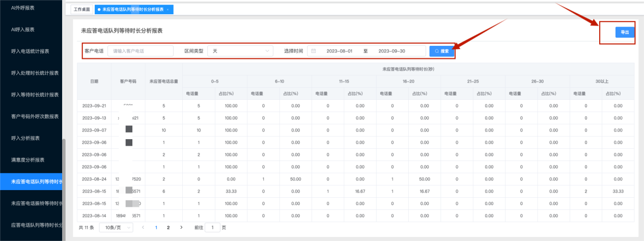Image resolution: width=644 pixels, height=241 pixels.
Task: Go to next page arrow in pagination
Action: click(181, 227)
